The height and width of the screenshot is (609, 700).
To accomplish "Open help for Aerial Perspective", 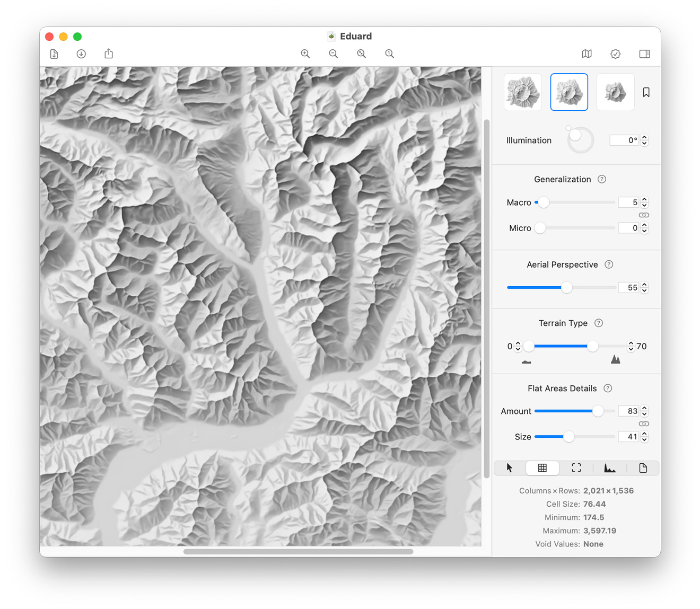I will click(x=609, y=264).
